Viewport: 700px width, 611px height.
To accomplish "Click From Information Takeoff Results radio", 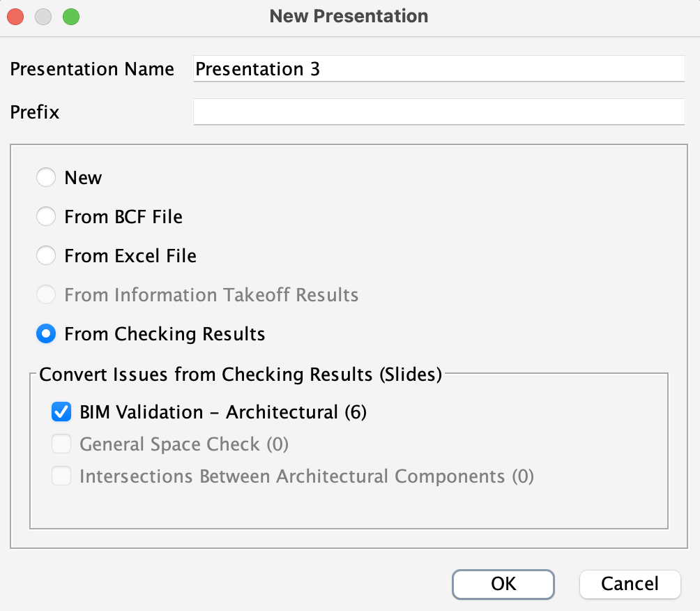I will (46, 295).
